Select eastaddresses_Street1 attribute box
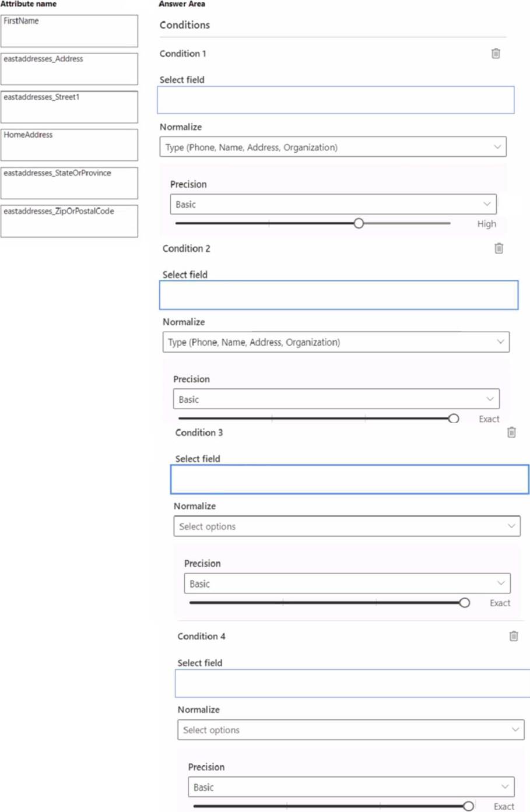Screen dimensions: 530x812 tap(69, 107)
